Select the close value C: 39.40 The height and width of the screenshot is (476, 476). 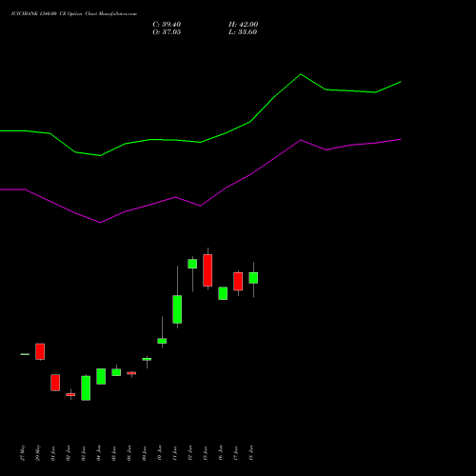(167, 25)
